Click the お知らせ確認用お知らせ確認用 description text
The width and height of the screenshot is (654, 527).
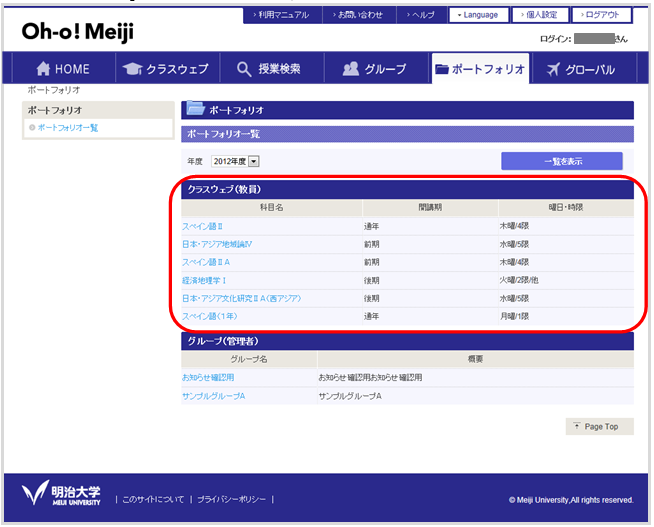coord(370,377)
